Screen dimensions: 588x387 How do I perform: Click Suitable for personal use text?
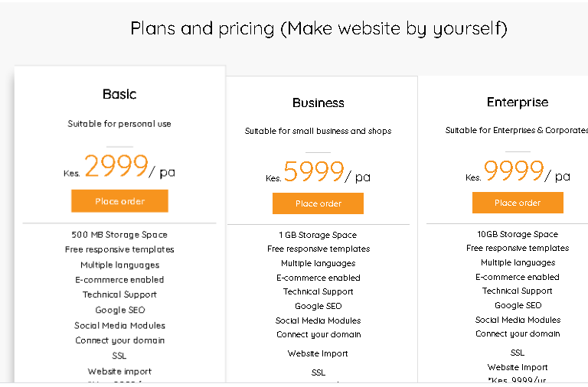pyautogui.click(x=119, y=124)
